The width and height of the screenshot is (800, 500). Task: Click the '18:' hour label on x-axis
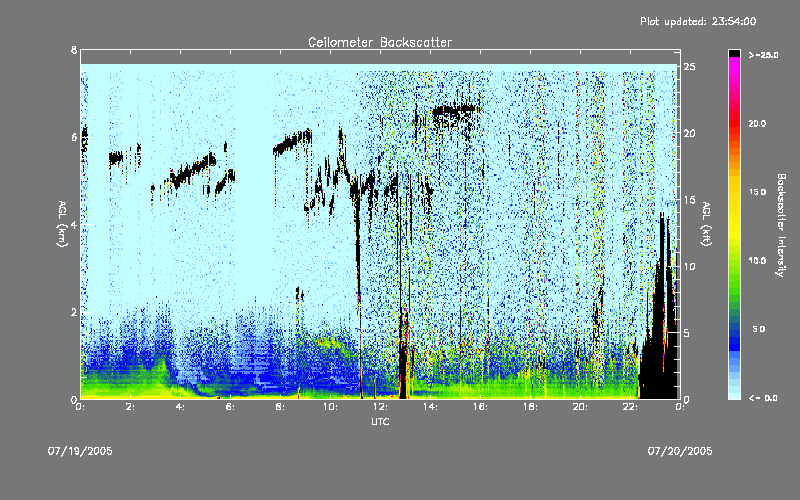tap(531, 407)
